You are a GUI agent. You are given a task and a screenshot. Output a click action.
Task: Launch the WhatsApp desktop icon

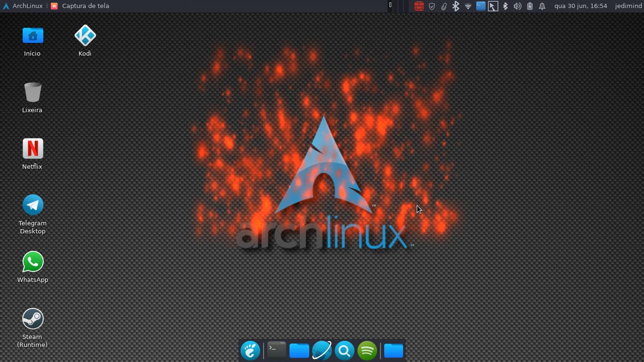click(33, 267)
